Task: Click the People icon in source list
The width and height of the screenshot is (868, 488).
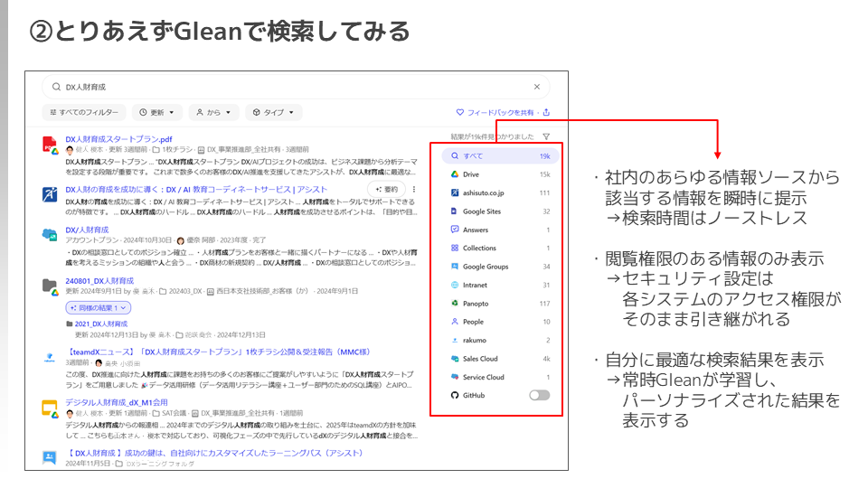Action: (x=455, y=322)
